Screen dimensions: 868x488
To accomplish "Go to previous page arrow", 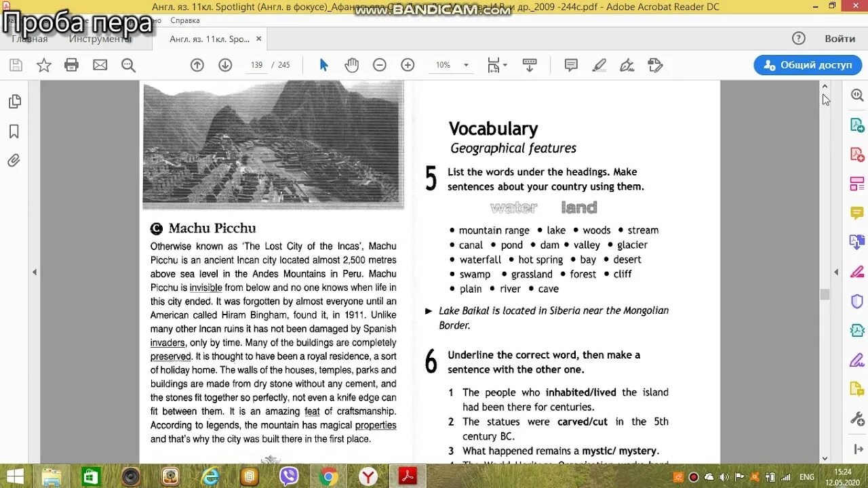I will click(197, 65).
